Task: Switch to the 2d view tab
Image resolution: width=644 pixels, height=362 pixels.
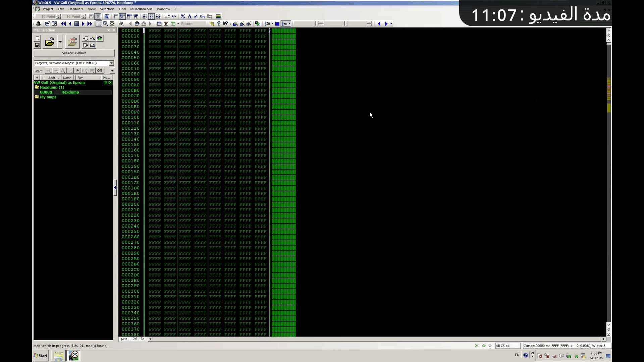Action: 135,339
